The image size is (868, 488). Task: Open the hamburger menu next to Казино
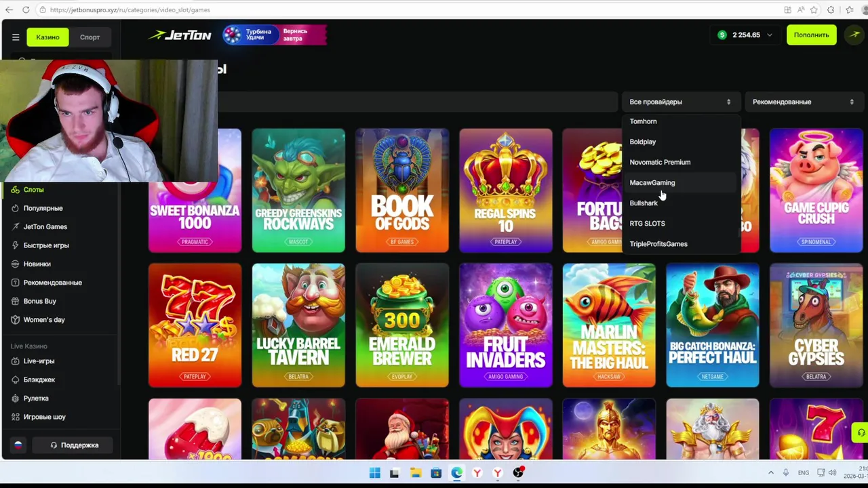point(15,37)
